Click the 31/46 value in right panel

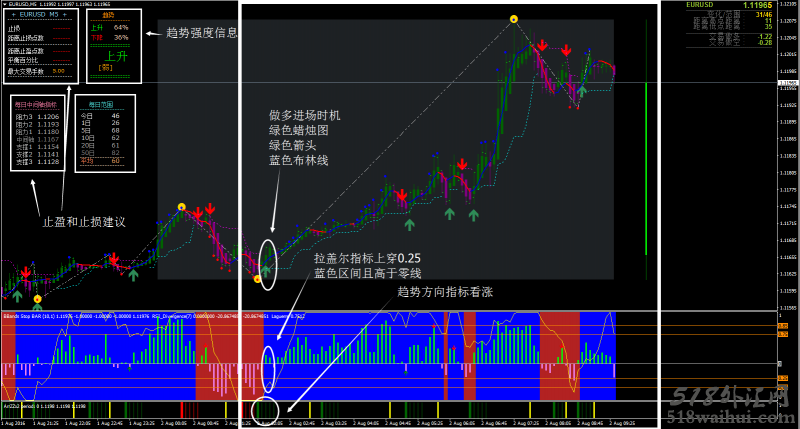click(x=764, y=15)
